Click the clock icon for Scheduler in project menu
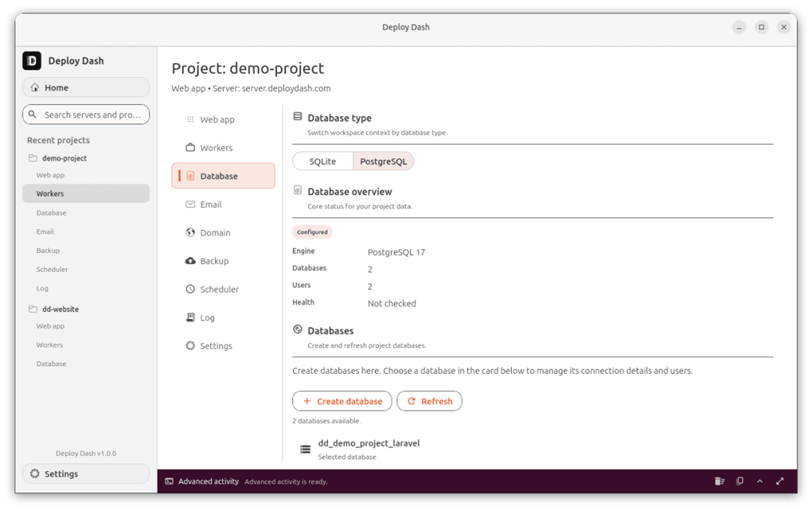812x510 pixels. tap(190, 289)
